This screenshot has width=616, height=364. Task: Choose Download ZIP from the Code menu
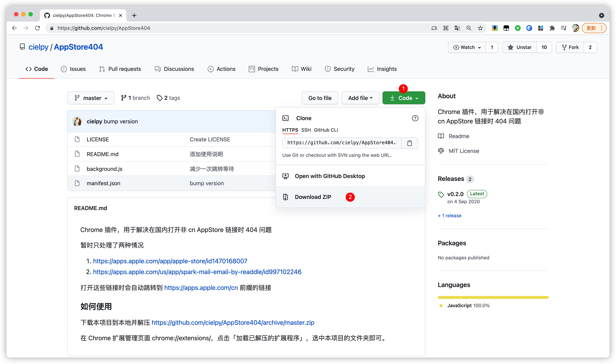tap(313, 197)
